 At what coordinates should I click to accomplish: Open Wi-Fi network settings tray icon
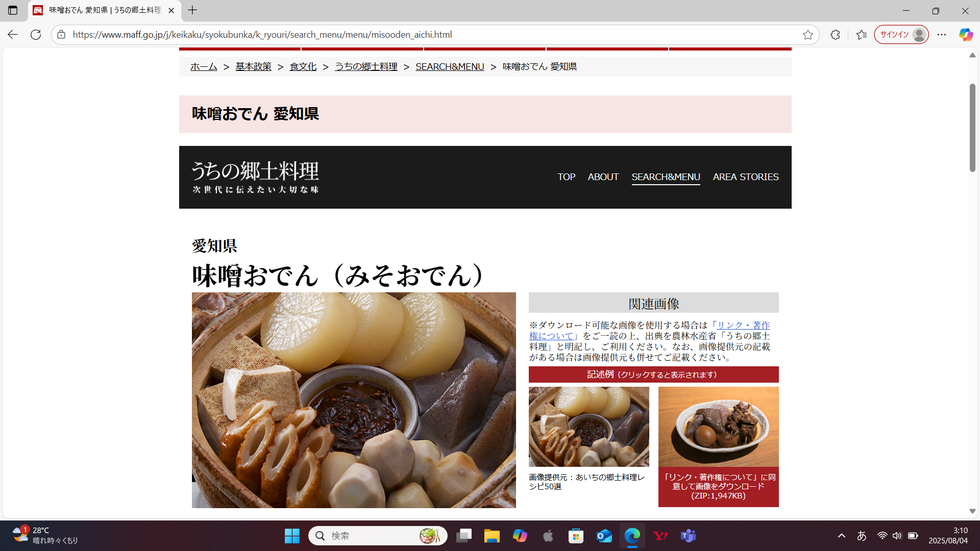click(x=882, y=536)
